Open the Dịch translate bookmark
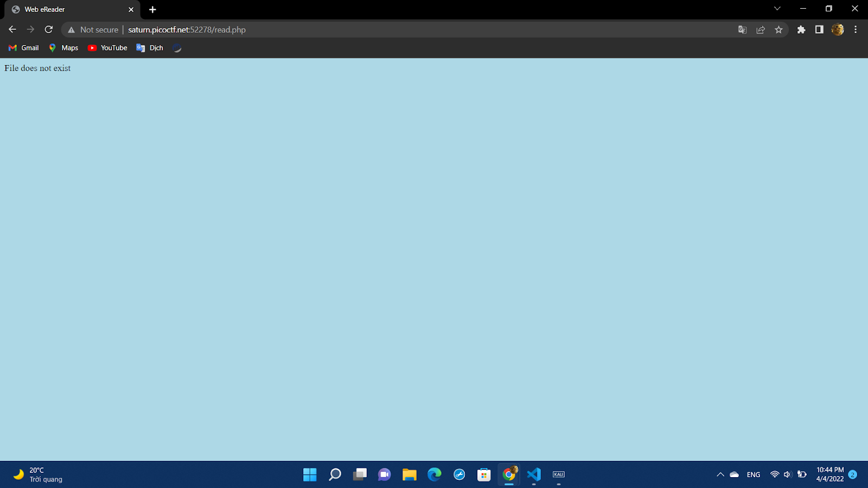The width and height of the screenshot is (868, 488). tap(150, 48)
